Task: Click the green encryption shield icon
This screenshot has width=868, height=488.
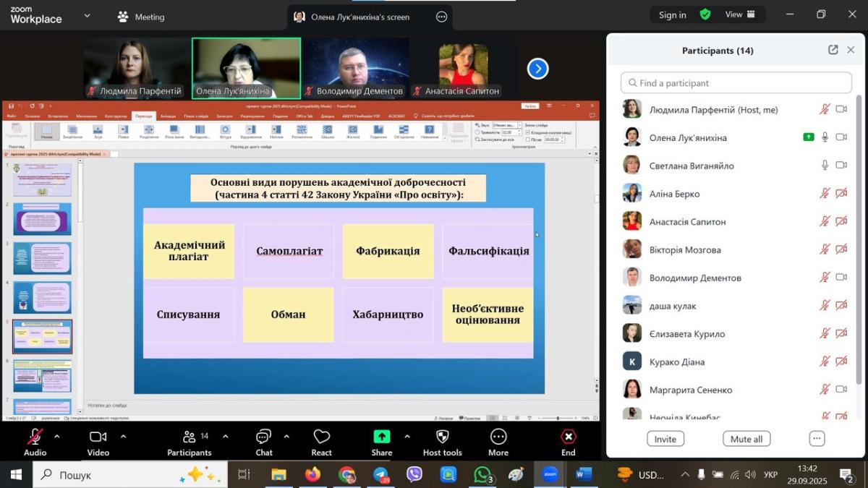Action: pos(705,14)
